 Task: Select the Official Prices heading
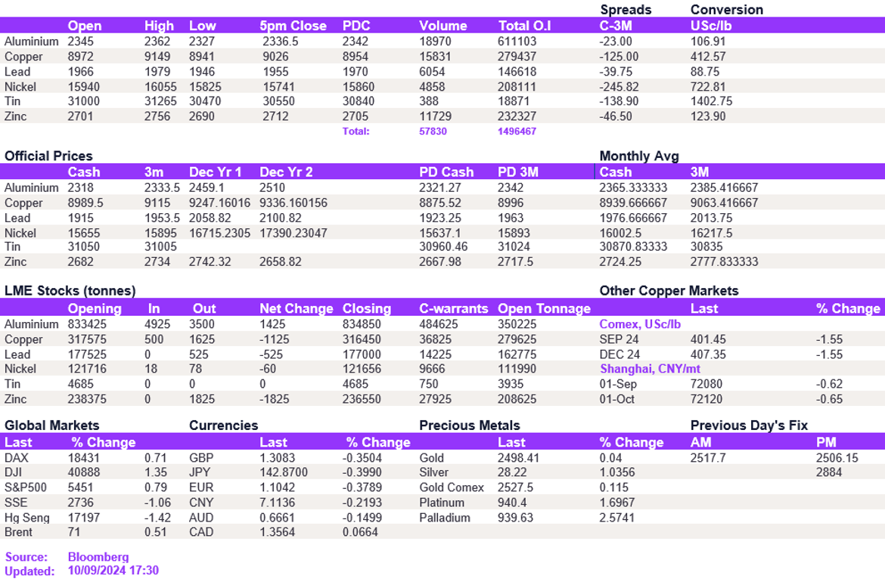pos(48,156)
